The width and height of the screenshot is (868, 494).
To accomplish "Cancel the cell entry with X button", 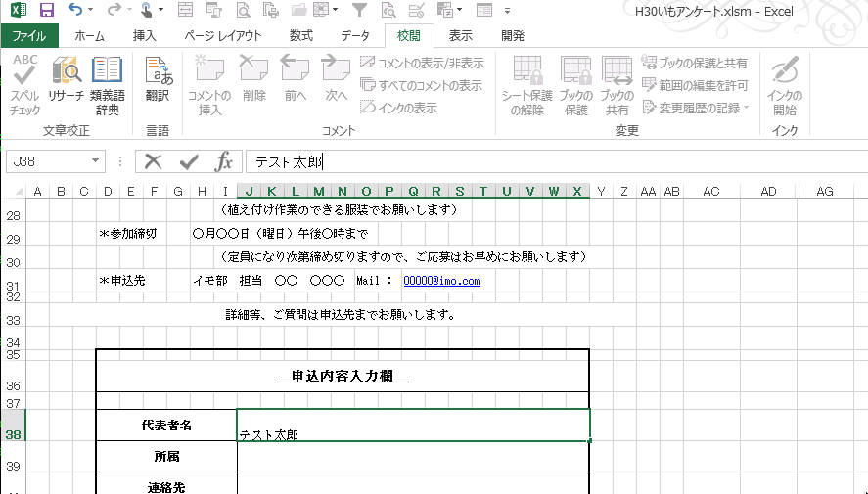I will 154,161.
